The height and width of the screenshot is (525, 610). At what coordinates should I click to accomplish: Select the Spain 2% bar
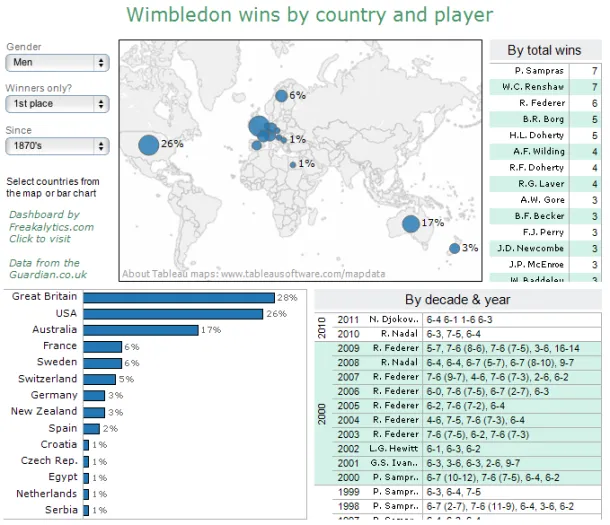click(x=91, y=429)
